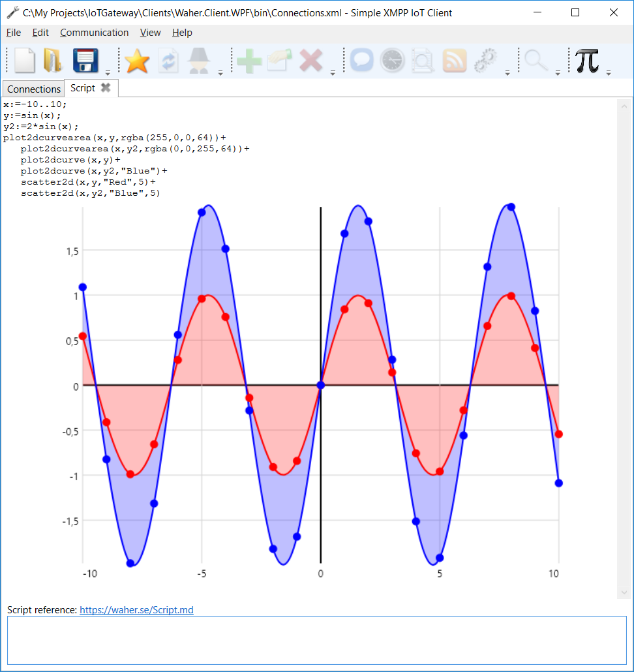The height and width of the screenshot is (672, 634).
Task: Expand overflow arrow after Save icon
Action: pos(108,72)
